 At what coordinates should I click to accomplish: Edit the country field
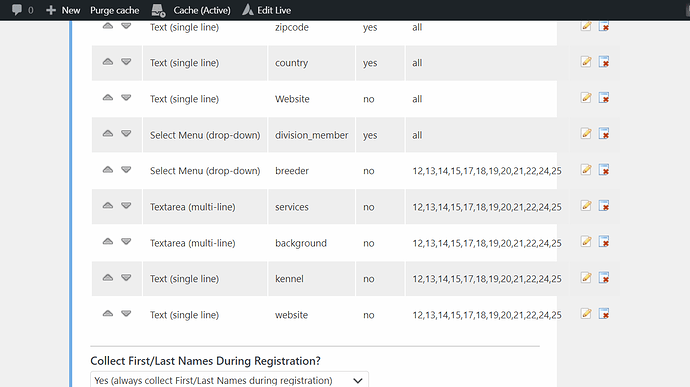(586, 62)
